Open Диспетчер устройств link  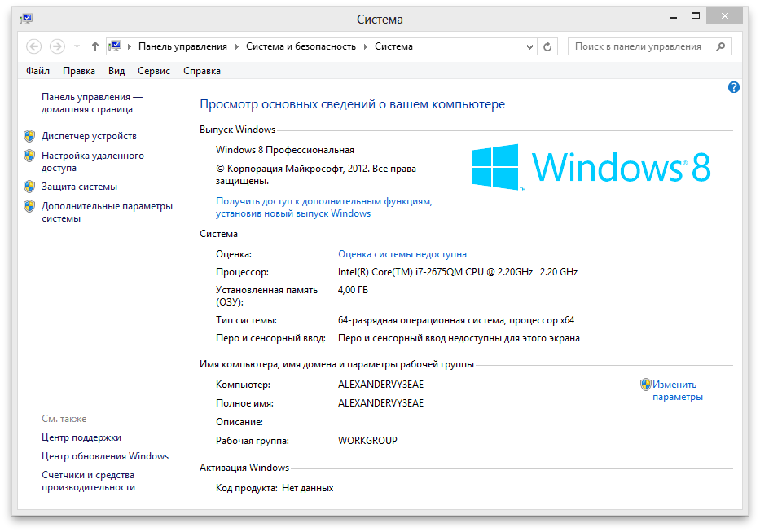[x=89, y=136]
